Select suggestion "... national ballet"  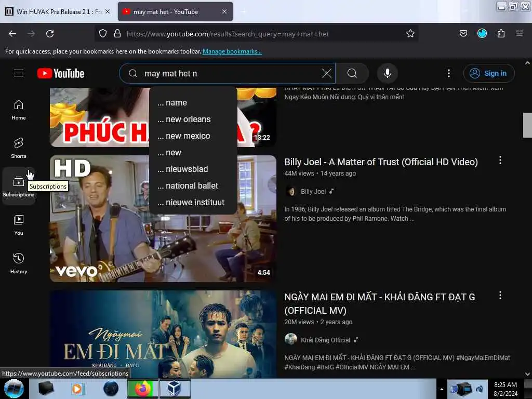coord(193,185)
